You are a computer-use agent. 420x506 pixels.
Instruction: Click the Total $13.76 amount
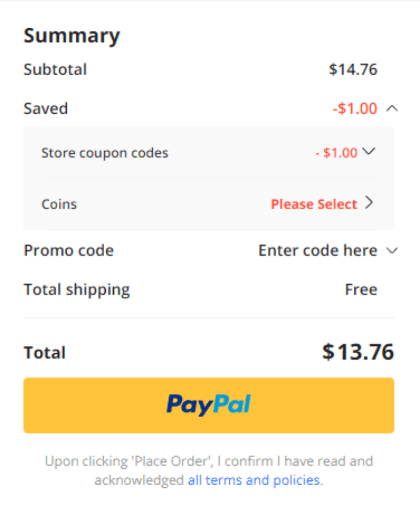[x=358, y=352]
